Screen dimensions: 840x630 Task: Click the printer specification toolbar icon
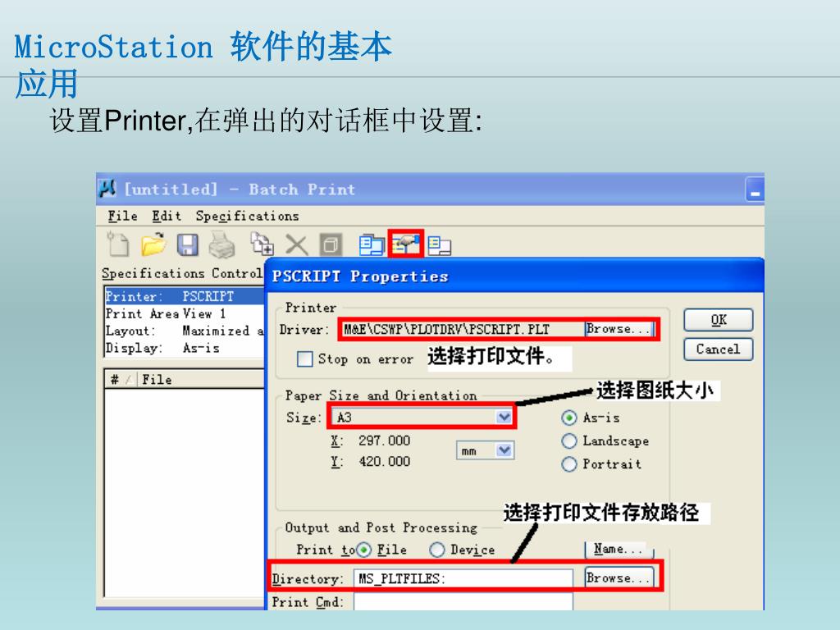click(405, 244)
